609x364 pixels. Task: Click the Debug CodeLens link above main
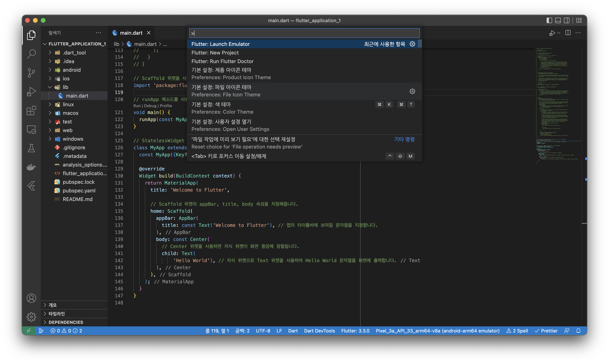coord(150,106)
